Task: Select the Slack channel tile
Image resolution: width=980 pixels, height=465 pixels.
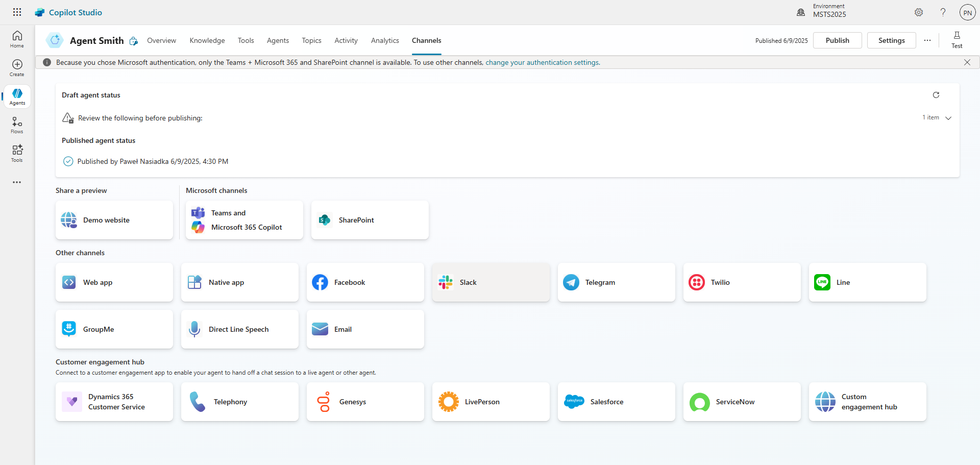Action: coord(491,282)
